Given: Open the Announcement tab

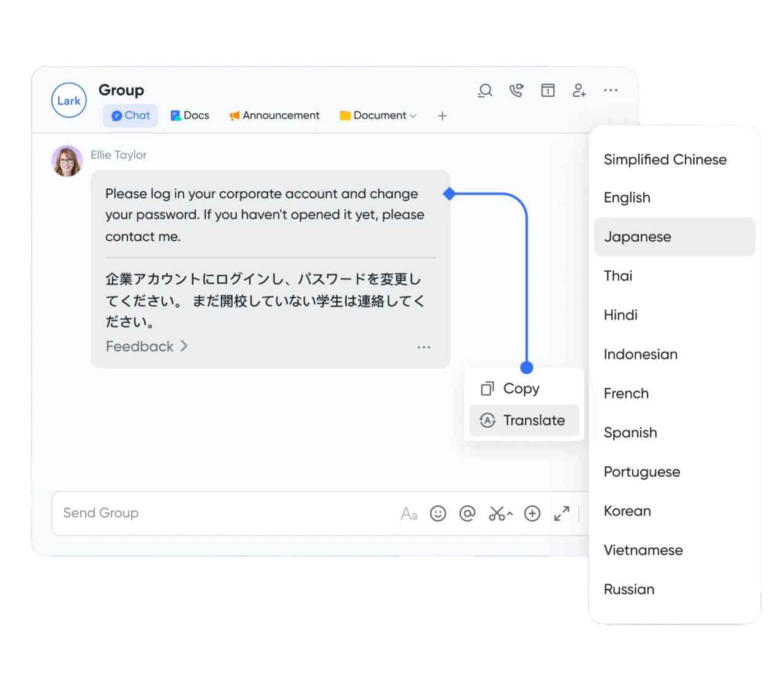Looking at the screenshot, I should (x=274, y=115).
